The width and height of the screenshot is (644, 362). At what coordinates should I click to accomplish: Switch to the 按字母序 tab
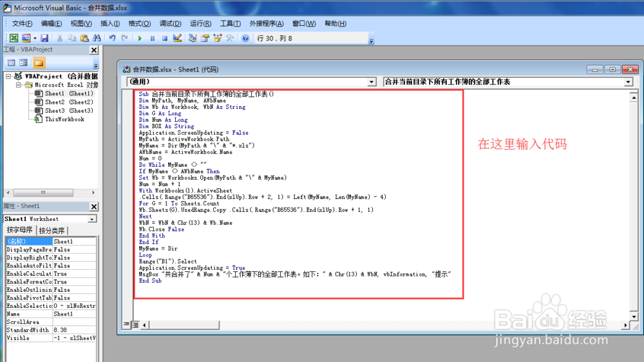coord(20,230)
